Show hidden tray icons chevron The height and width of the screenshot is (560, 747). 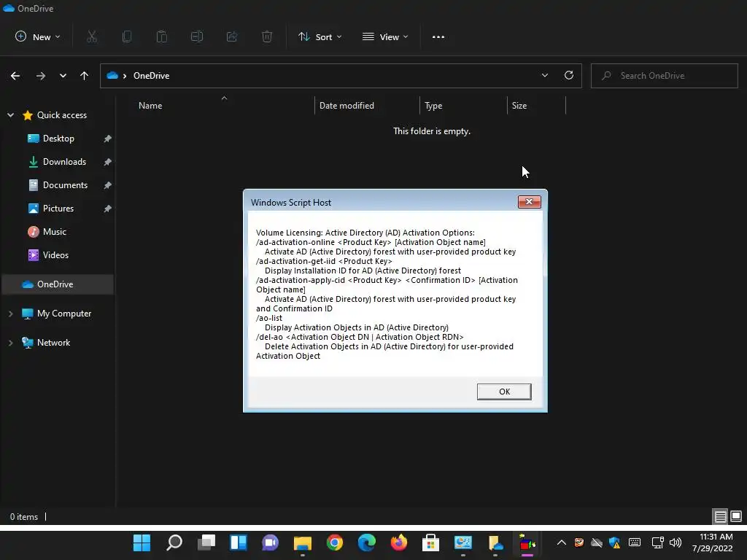coord(562,542)
